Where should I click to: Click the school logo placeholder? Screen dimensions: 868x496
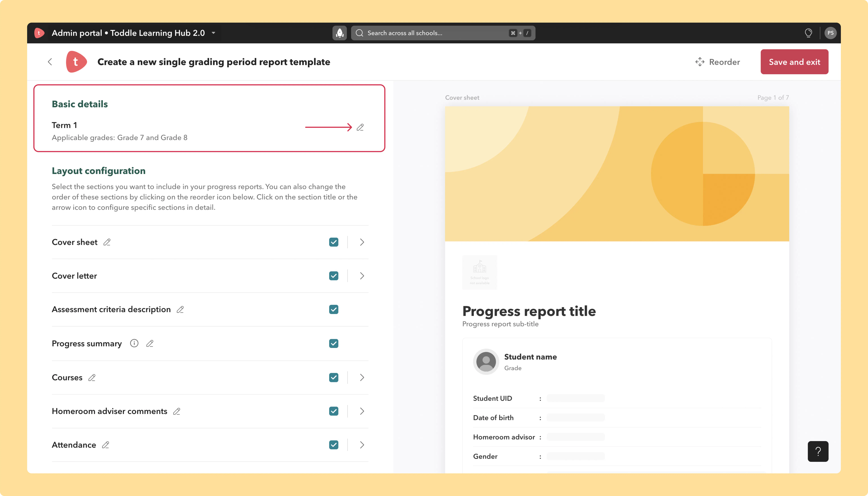(480, 272)
